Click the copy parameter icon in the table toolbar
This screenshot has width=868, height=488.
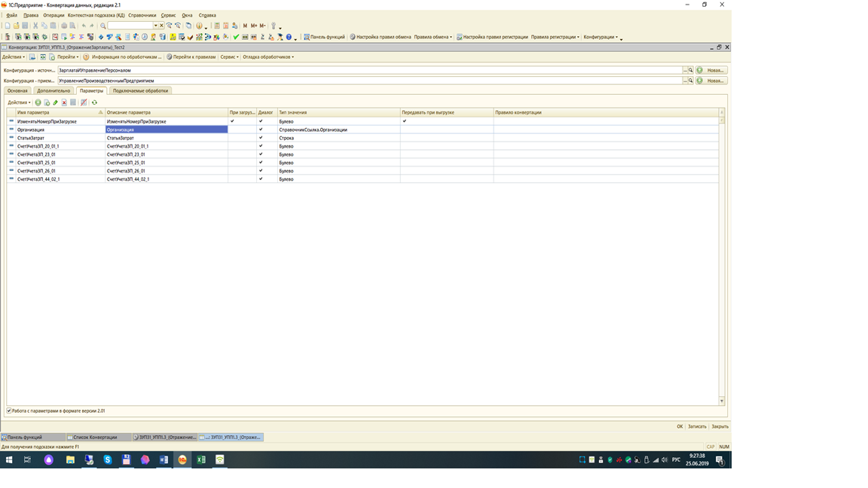pos(47,102)
